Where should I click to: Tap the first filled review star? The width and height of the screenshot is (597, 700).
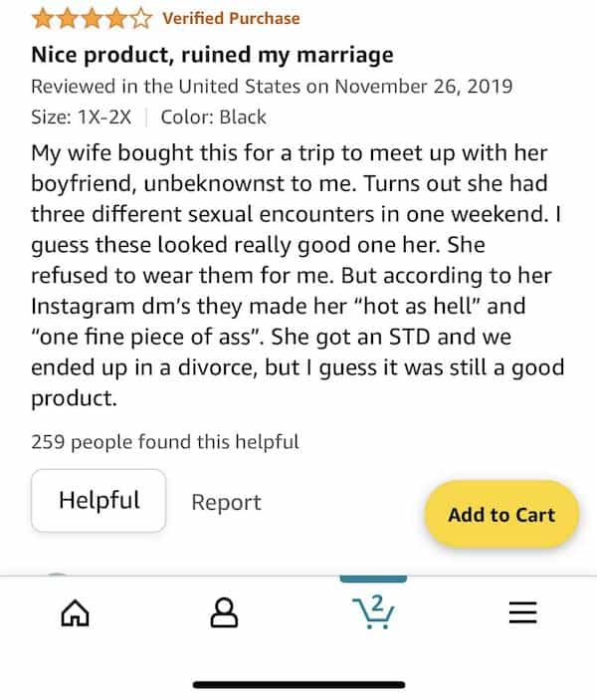tap(43, 18)
